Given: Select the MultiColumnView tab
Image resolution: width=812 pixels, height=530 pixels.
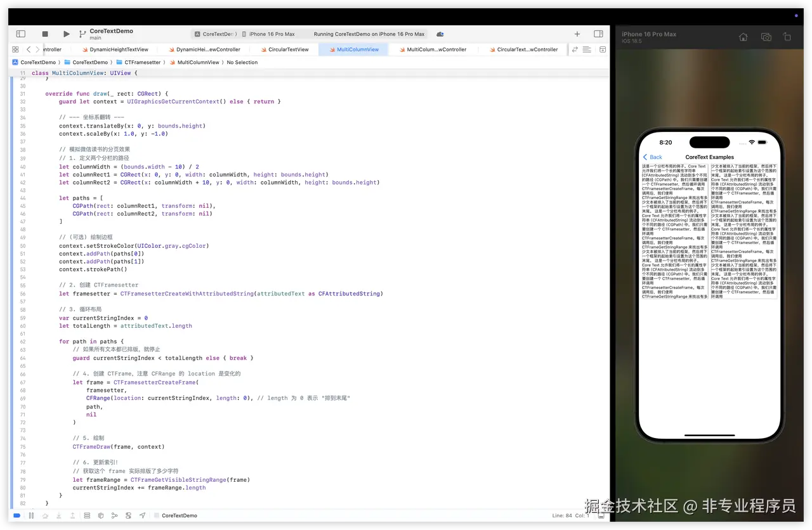Looking at the screenshot, I should [x=353, y=49].
